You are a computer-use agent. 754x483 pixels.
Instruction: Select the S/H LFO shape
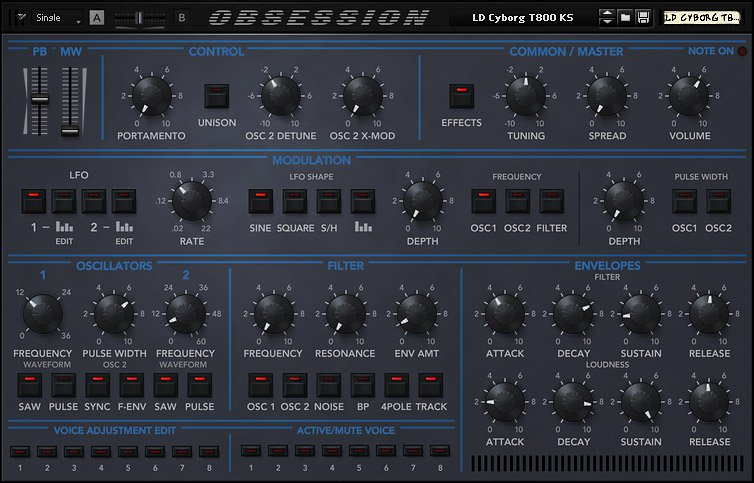(329, 201)
